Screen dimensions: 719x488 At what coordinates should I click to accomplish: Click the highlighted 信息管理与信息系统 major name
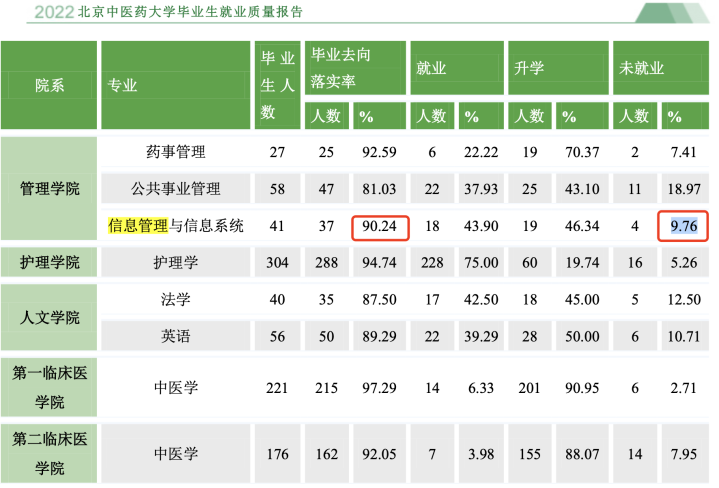coord(176,226)
